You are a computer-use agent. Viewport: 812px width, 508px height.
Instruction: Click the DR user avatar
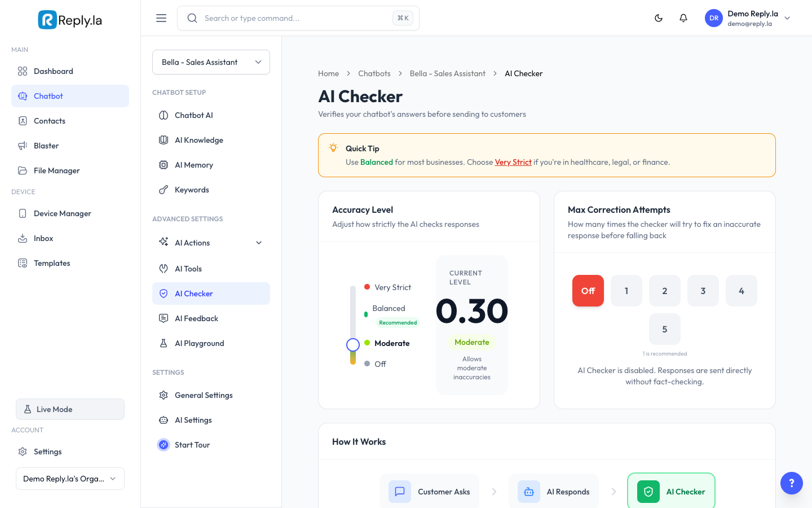click(714, 18)
